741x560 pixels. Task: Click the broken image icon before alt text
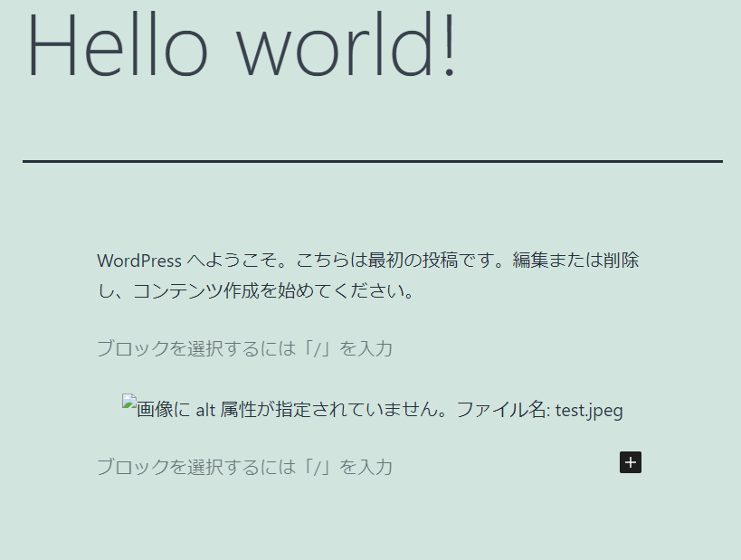(129, 401)
